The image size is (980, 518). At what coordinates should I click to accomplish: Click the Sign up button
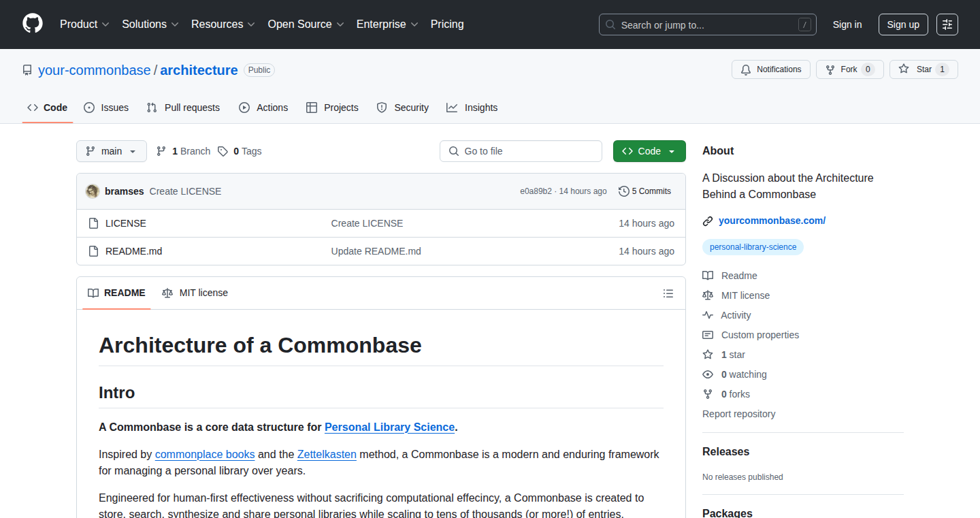(x=903, y=25)
